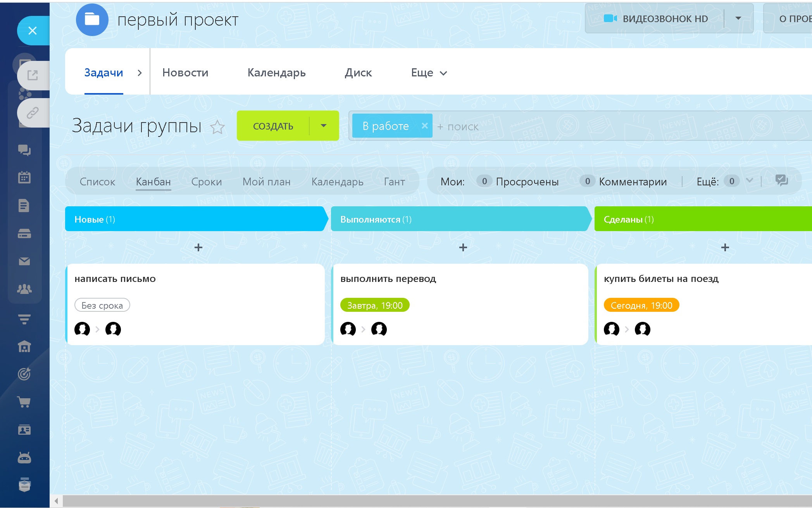Click the Сделаны column header
The width and height of the screenshot is (812, 508).
click(x=703, y=219)
